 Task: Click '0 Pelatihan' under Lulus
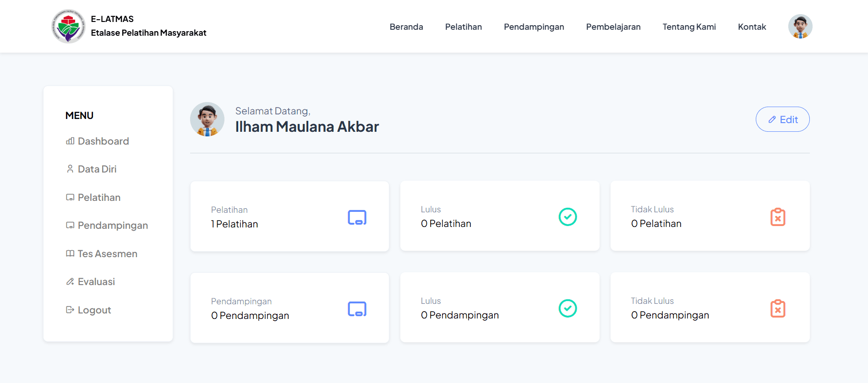446,223
